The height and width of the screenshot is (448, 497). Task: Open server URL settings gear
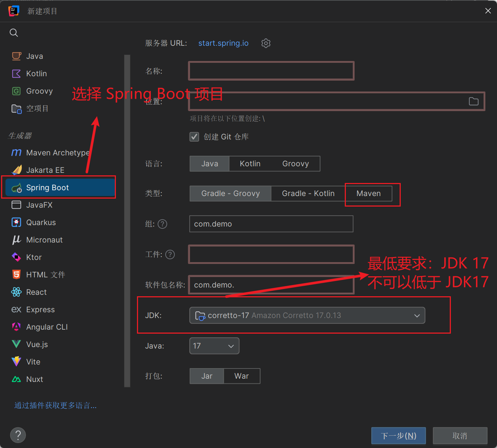click(266, 43)
